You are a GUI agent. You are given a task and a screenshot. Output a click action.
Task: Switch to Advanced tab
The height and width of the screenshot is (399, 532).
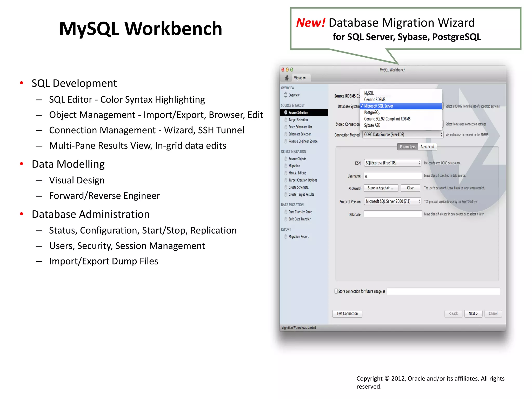click(x=427, y=147)
